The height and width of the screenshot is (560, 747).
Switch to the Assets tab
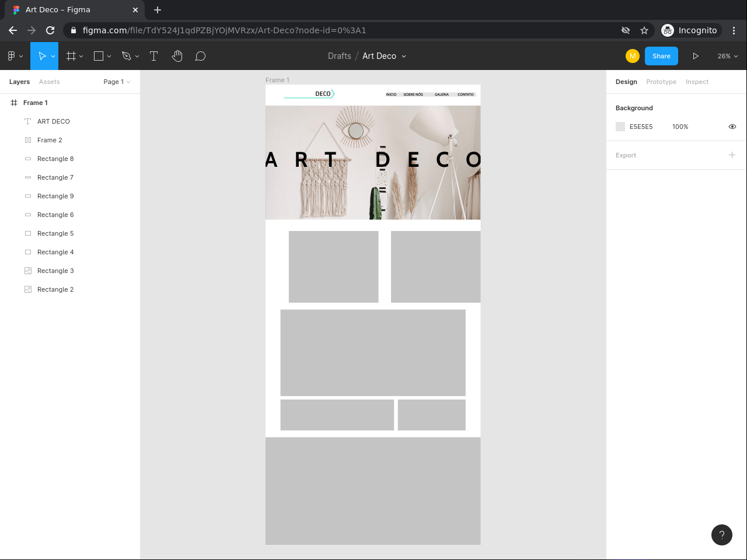coord(50,82)
